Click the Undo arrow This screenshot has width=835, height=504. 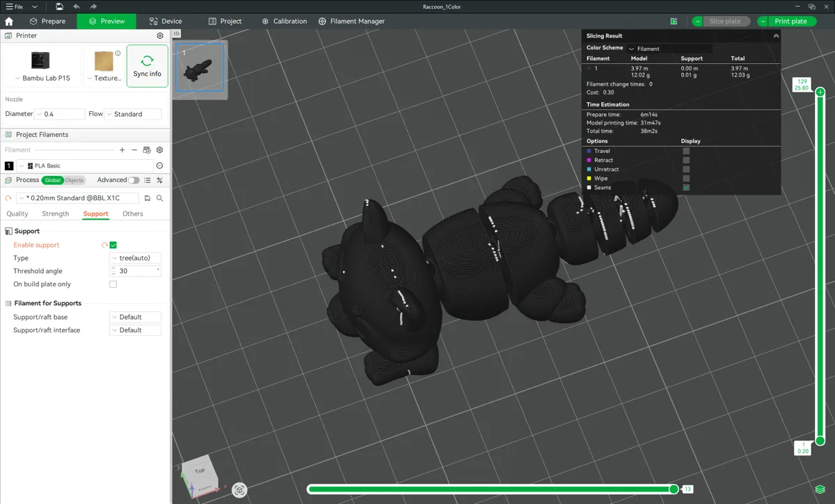77,6
